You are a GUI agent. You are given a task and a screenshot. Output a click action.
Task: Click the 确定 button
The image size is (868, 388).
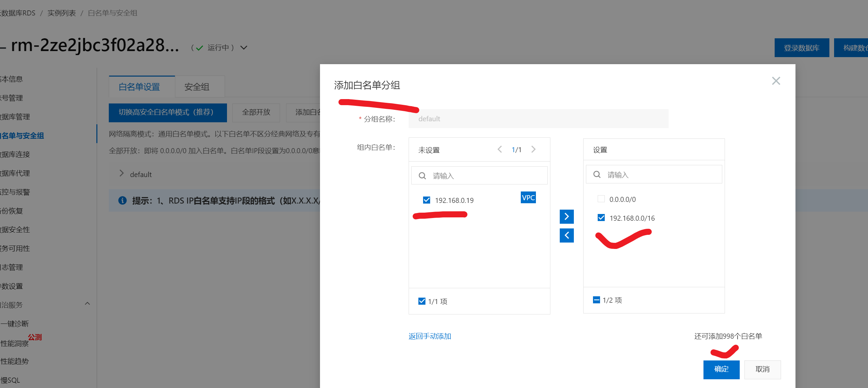(721, 369)
